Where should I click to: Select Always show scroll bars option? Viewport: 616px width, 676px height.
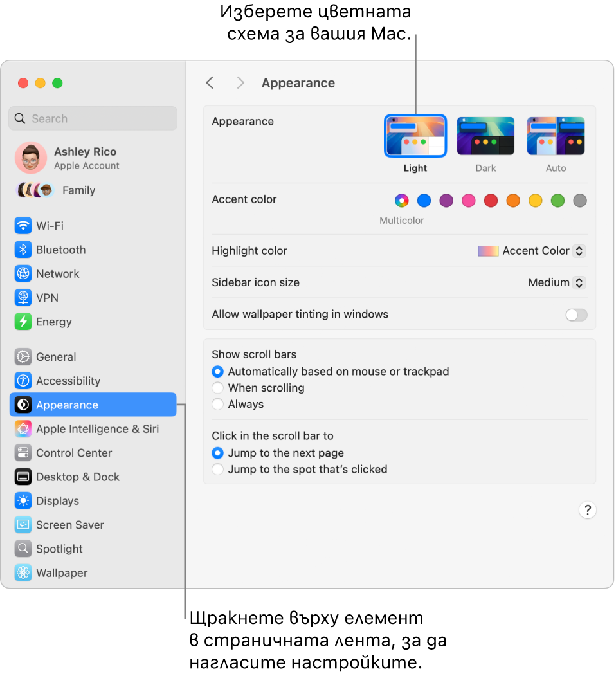pos(218,405)
